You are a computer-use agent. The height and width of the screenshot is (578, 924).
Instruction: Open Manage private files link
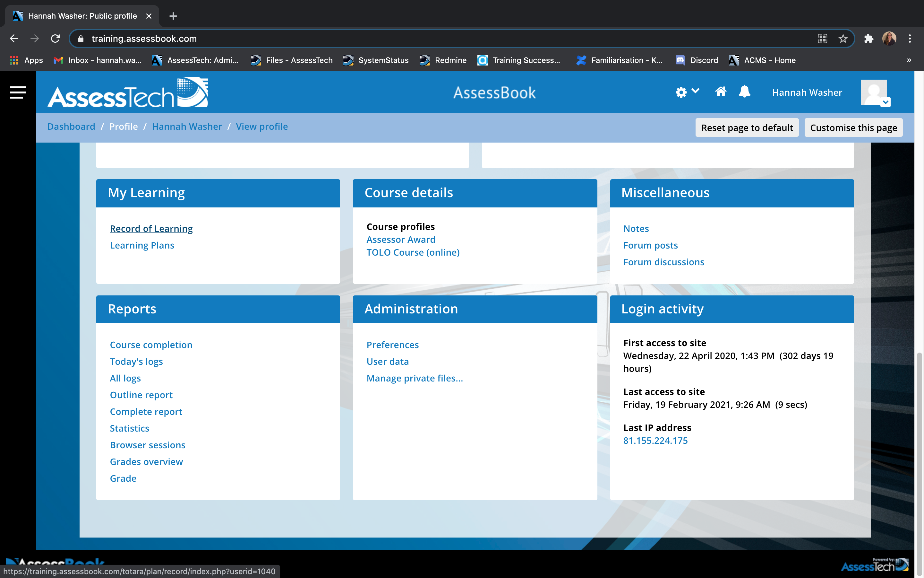[415, 379]
